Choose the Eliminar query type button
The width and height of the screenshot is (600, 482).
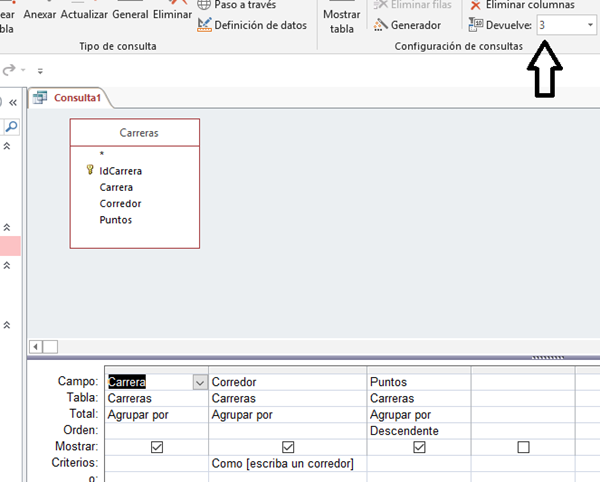(172, 14)
